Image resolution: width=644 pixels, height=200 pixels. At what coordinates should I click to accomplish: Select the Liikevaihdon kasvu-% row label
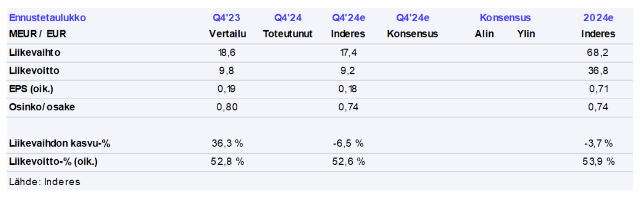click(x=60, y=143)
